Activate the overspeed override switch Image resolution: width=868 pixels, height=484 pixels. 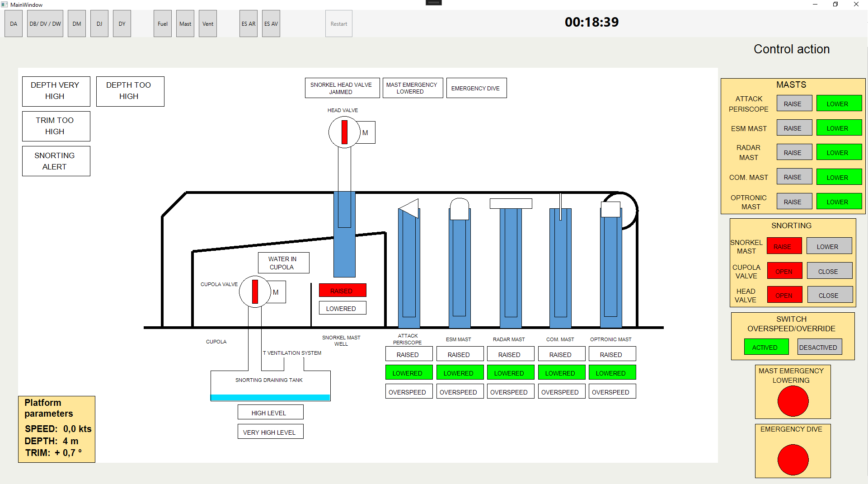coord(766,347)
